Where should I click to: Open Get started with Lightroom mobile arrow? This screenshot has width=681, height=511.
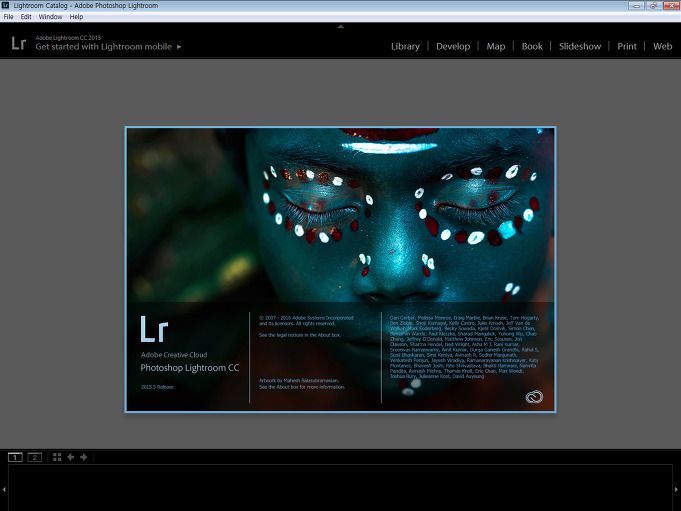(179, 47)
